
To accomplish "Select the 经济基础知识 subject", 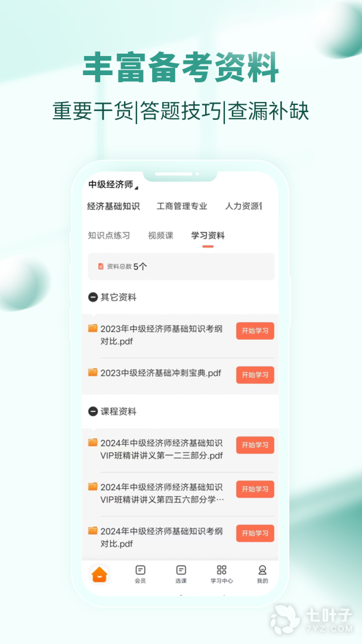I will 113,206.
